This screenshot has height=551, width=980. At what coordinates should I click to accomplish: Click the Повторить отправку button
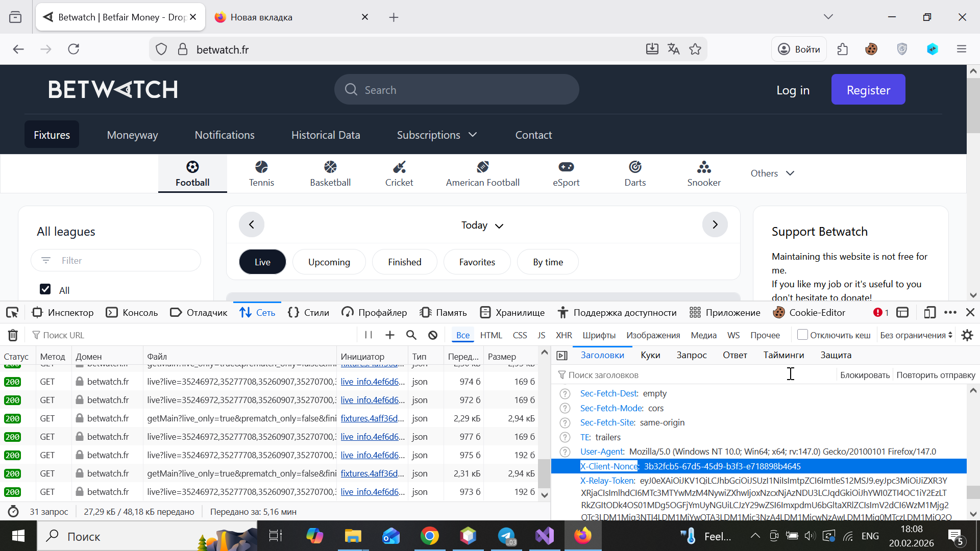point(935,375)
